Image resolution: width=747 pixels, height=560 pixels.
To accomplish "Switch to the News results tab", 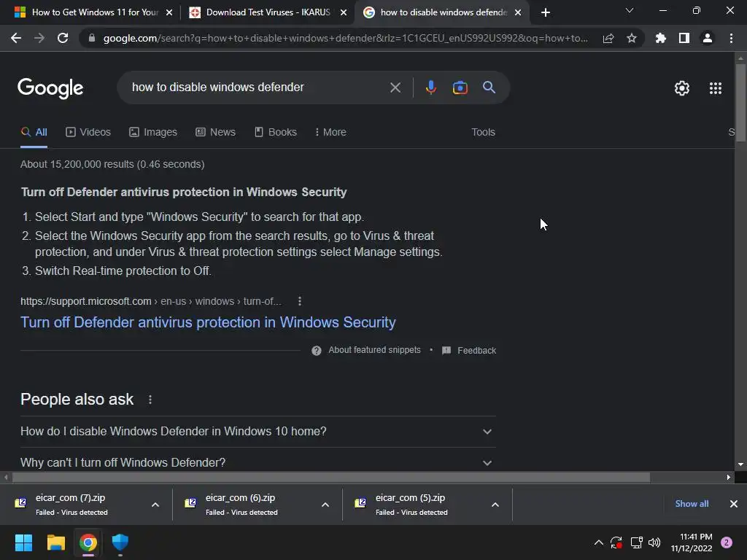I will tap(215, 132).
